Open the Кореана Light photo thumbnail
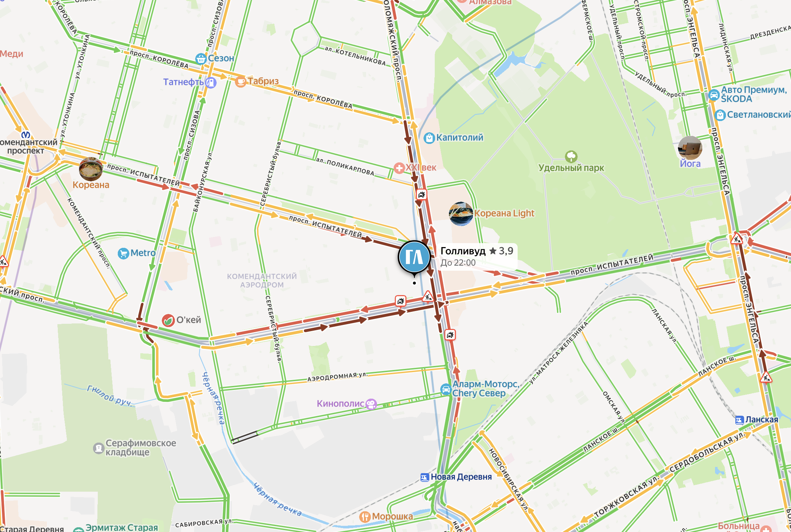This screenshot has height=532, width=791. (x=461, y=214)
